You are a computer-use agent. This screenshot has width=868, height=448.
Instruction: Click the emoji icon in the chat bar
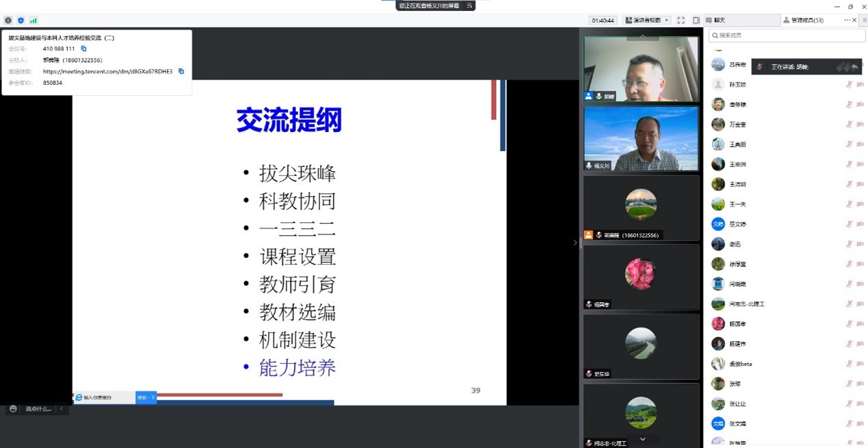tap(13, 408)
